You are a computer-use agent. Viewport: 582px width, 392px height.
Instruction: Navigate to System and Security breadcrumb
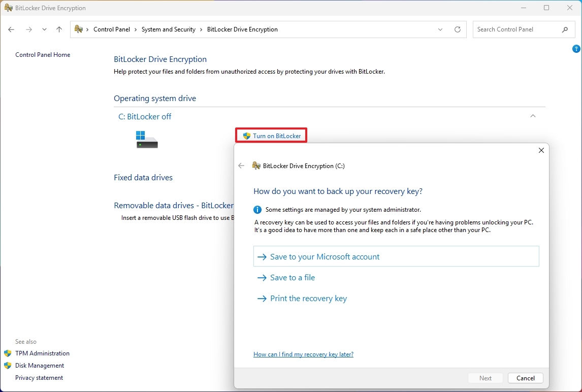(168, 29)
